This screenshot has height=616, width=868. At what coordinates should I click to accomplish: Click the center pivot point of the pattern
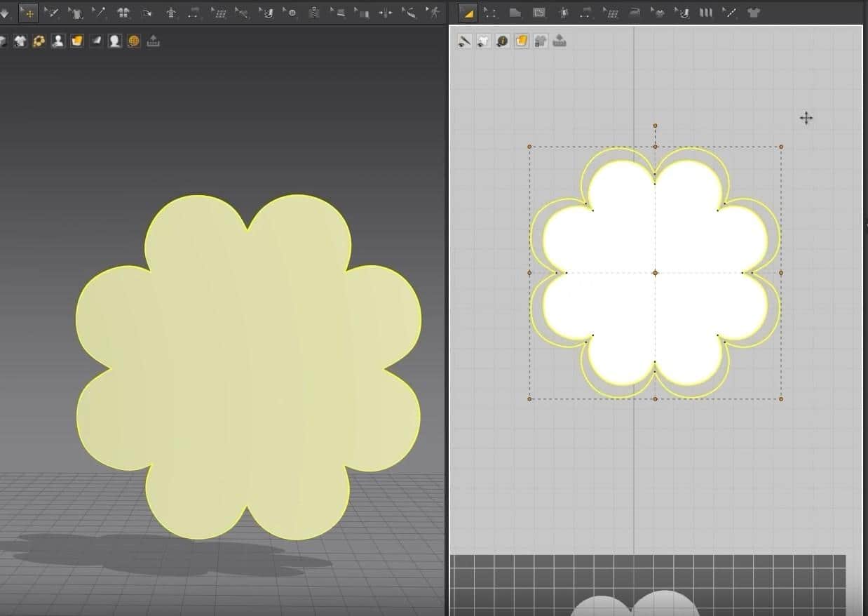click(x=655, y=273)
